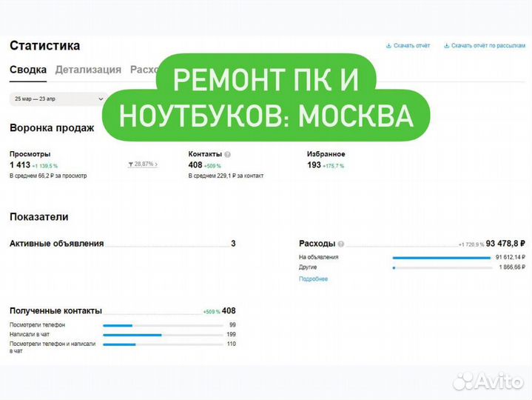Click the 'Просмотры' value 1 413
Image resolution: width=532 pixels, height=400 pixels.
point(20,165)
